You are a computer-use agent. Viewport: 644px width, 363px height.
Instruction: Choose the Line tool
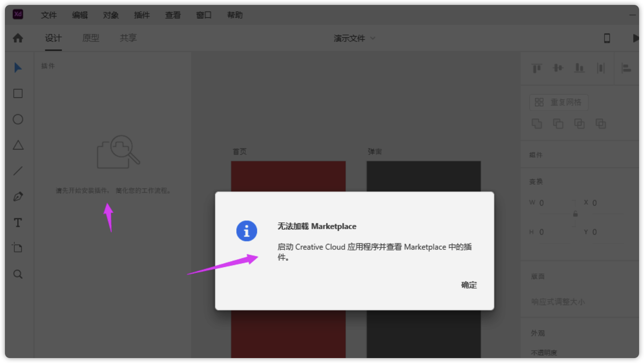pyautogui.click(x=18, y=171)
